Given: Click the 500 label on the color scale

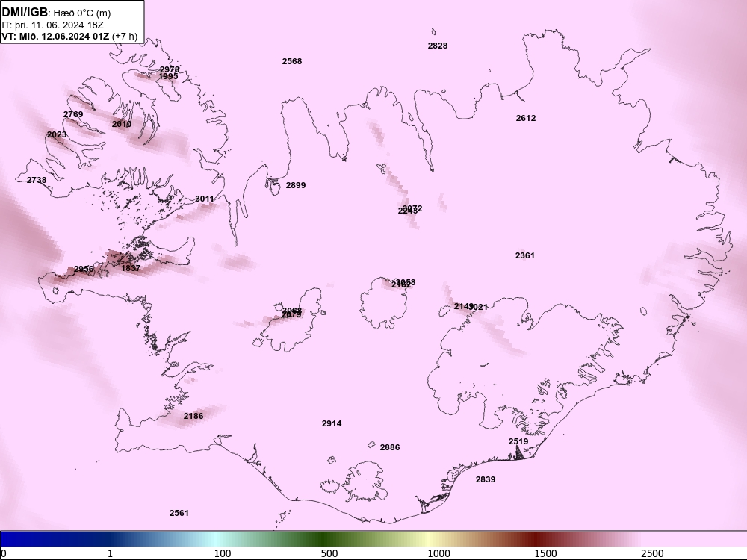Looking at the screenshot, I should coord(329,553).
